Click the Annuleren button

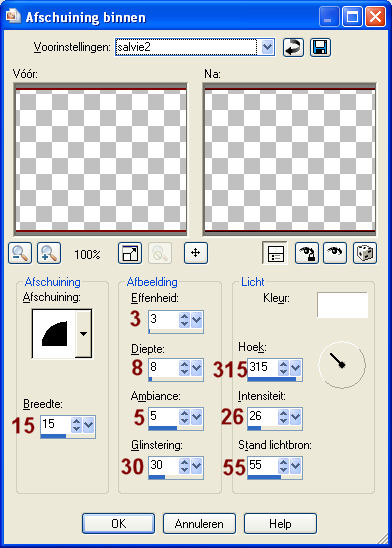tap(199, 524)
